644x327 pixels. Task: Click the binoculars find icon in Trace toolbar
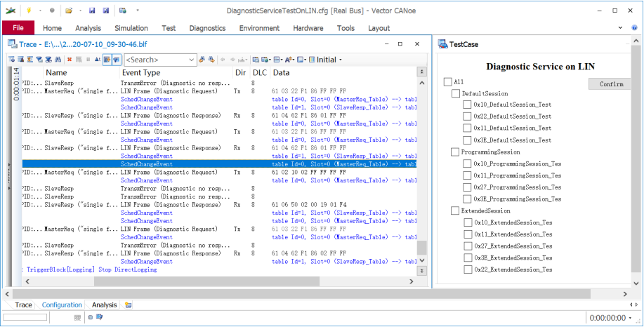pos(58,60)
